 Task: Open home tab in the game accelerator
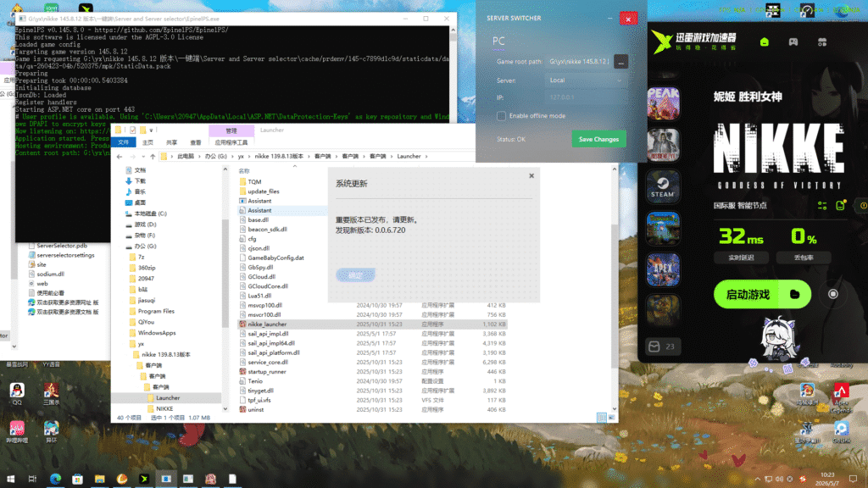point(765,42)
